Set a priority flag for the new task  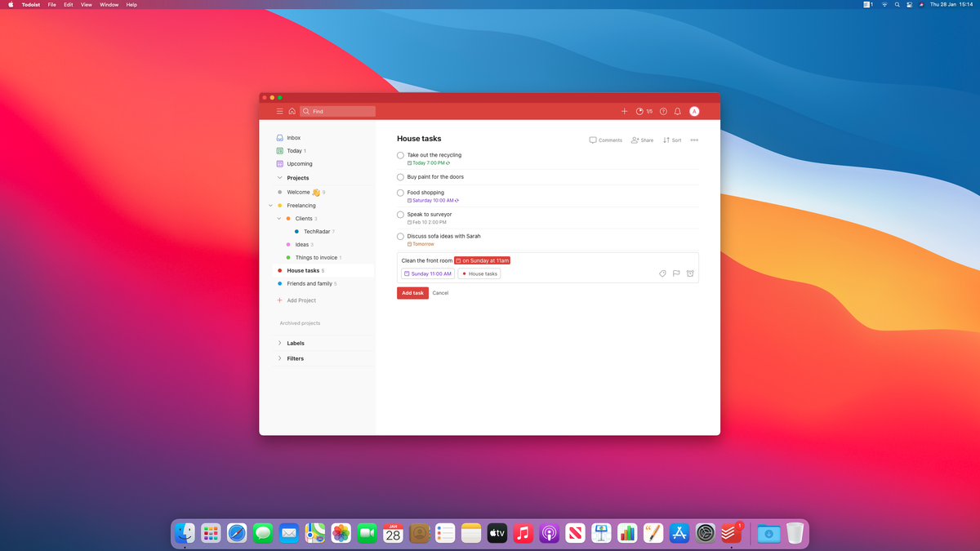[x=676, y=273]
